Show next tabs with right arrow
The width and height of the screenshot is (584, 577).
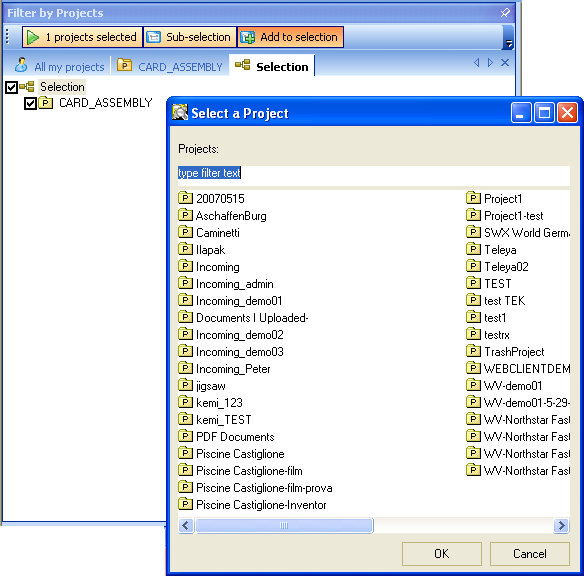[x=491, y=63]
